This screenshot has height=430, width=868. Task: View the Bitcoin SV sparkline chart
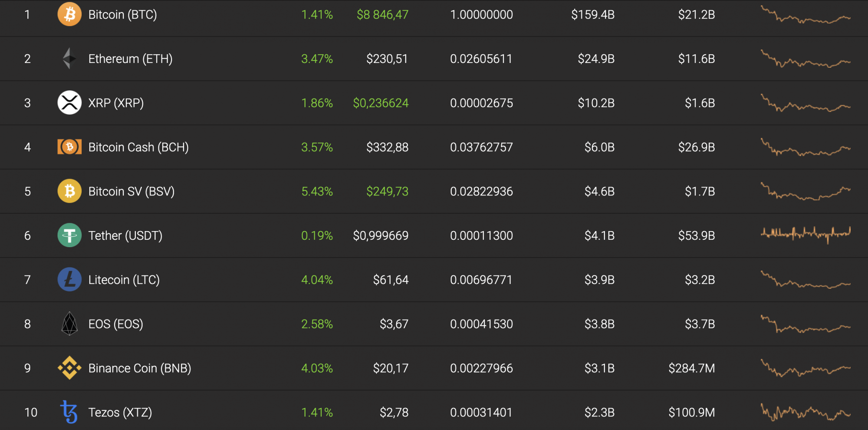click(806, 191)
